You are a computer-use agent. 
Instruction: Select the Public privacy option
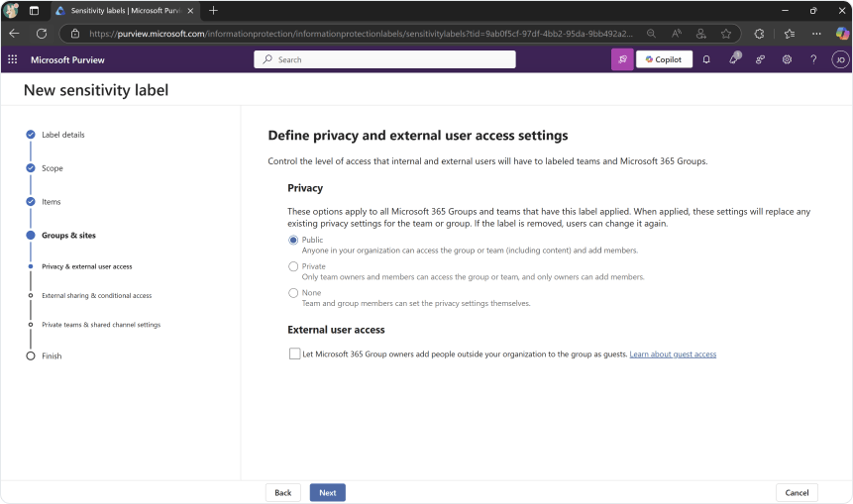(x=293, y=240)
